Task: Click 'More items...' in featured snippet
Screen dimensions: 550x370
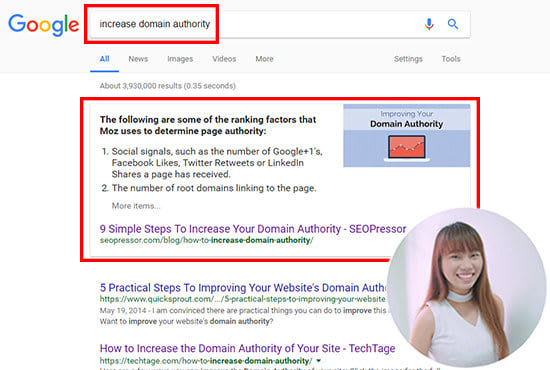Action: [136, 206]
